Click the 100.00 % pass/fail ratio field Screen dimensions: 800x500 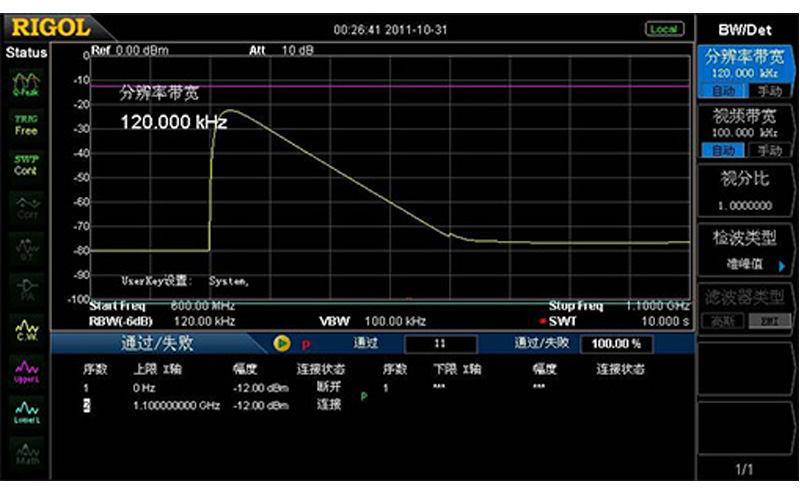click(x=615, y=343)
